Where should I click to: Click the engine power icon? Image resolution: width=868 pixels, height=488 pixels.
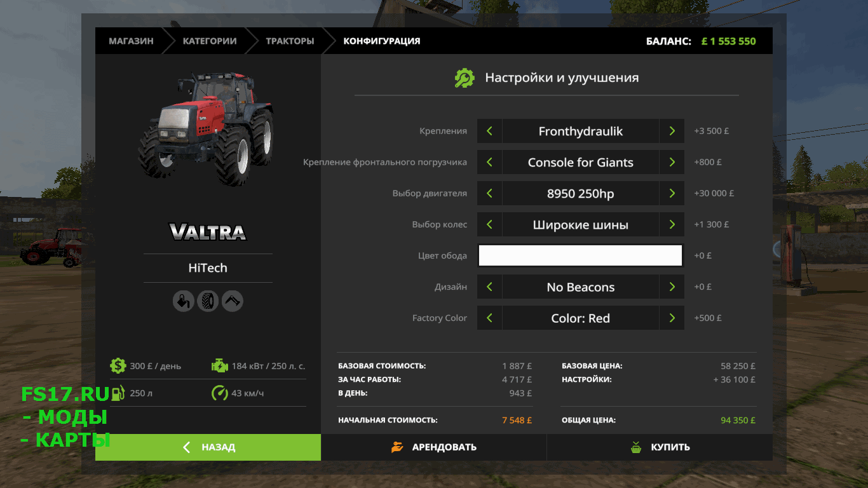219,365
